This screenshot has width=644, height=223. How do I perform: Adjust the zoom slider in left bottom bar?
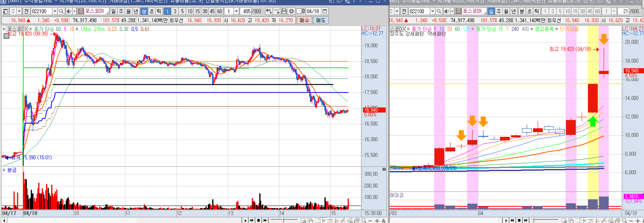click(x=283, y=220)
